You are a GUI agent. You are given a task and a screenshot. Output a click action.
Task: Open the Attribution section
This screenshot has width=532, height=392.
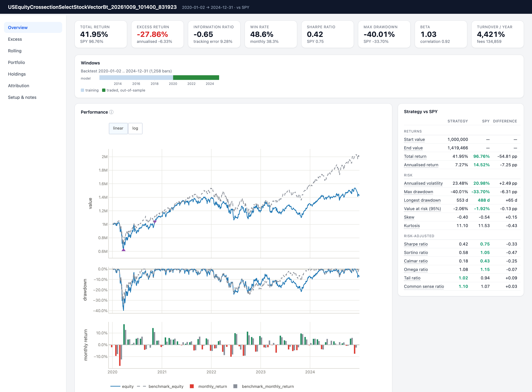(33, 86)
